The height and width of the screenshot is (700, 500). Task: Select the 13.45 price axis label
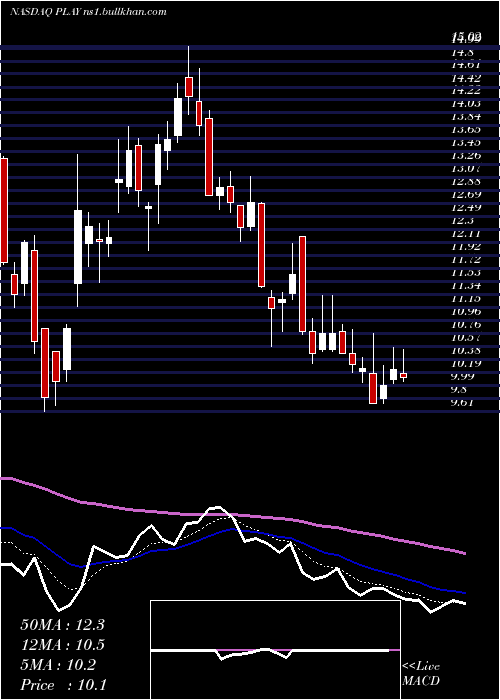[x=466, y=142]
